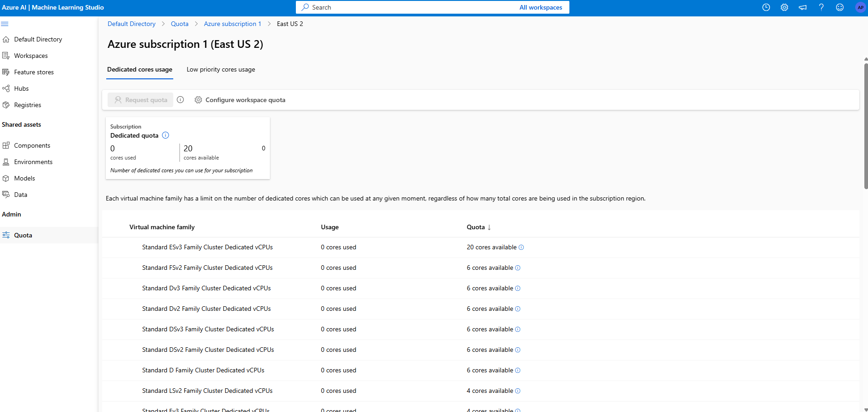
Task: Select Standard DSv2 Family Cluster Dedicated vCPUs row
Action: pos(480,350)
